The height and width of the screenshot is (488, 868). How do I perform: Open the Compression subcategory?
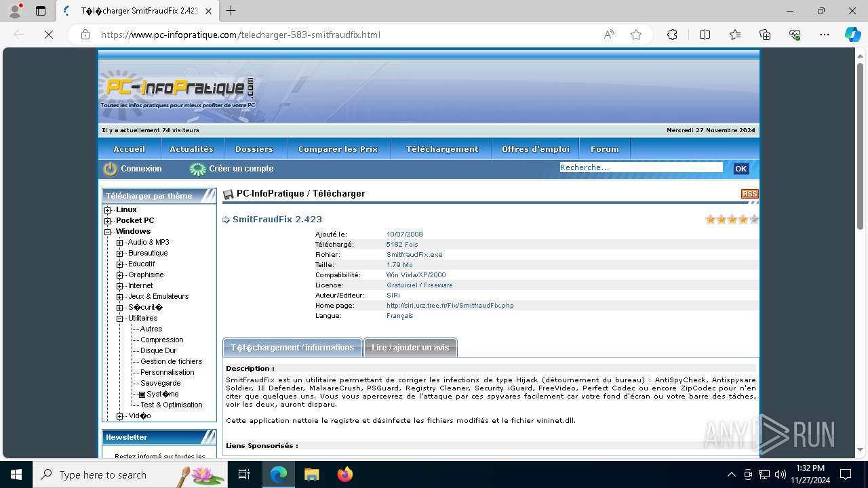162,340
